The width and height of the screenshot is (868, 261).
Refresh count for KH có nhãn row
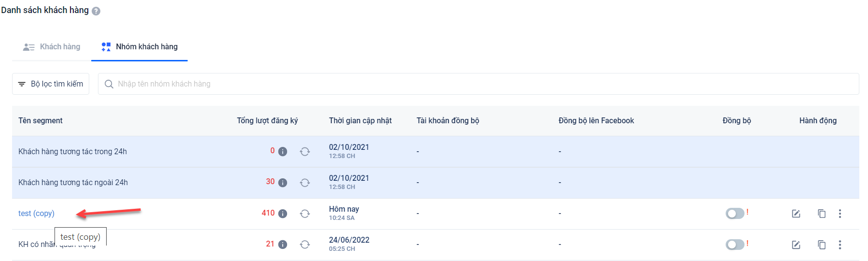click(305, 245)
